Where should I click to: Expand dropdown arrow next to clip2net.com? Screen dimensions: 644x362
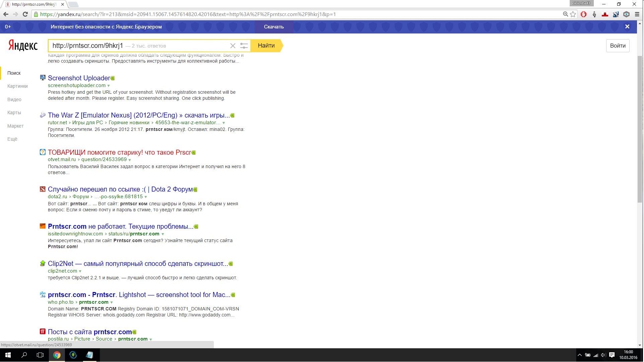pos(80,271)
